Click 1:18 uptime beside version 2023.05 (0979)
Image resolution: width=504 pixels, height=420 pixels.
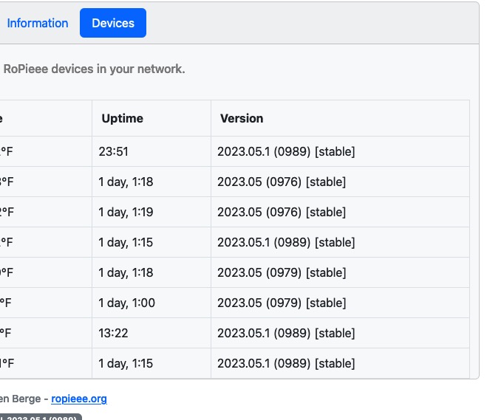point(126,272)
